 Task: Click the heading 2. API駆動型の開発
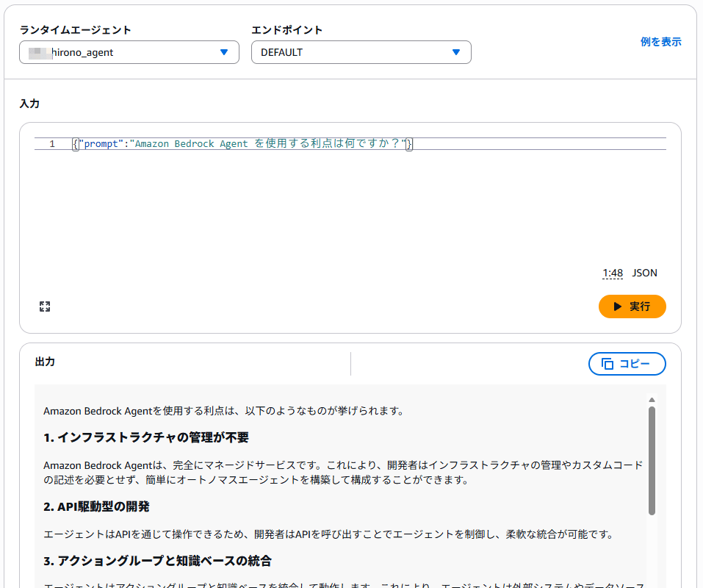pyautogui.click(x=96, y=506)
